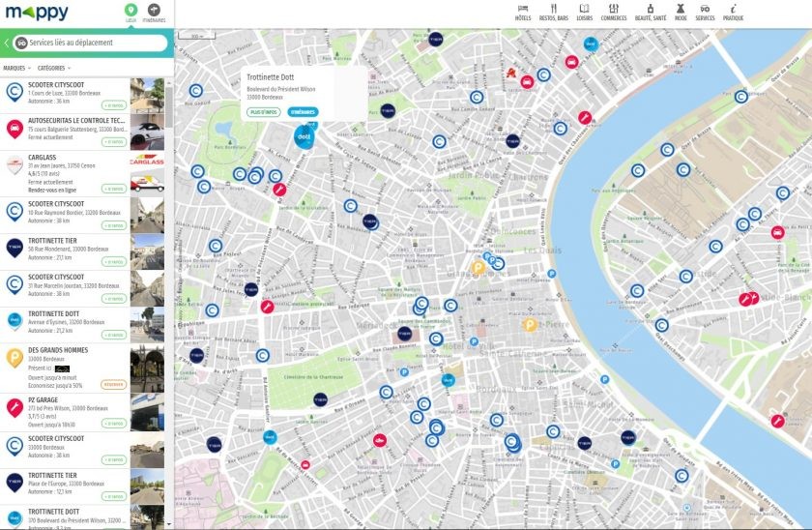Click the Tier marker beside Cimetière de la Chartreuse
This screenshot has height=530, width=812.
tap(321, 399)
